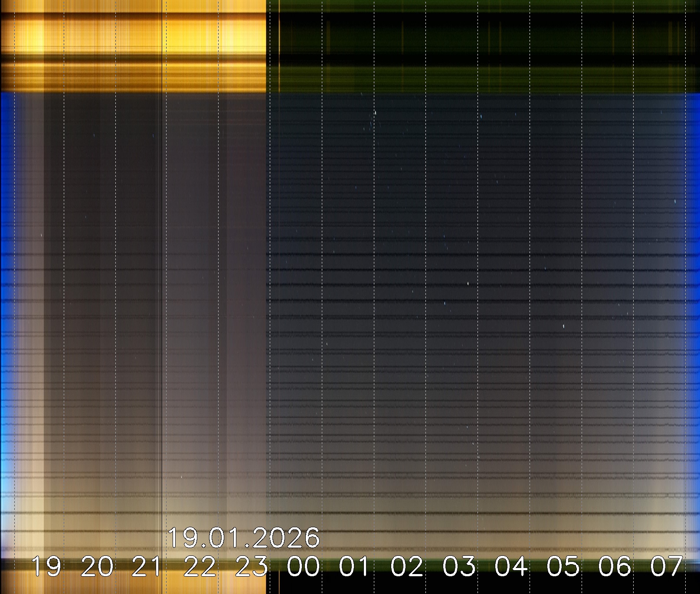Click the bright yellow band at top left
The height and width of the screenshot is (594, 700).
click(x=130, y=35)
